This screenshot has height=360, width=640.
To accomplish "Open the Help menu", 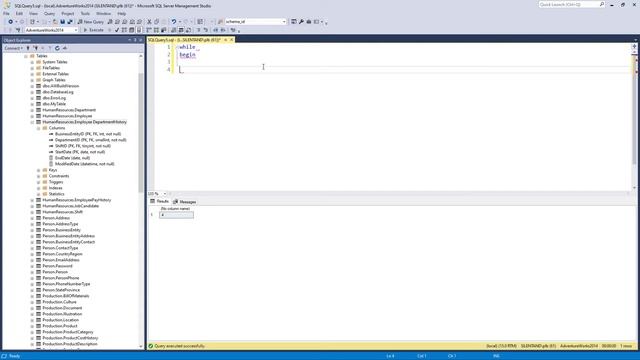I will click(122, 13).
